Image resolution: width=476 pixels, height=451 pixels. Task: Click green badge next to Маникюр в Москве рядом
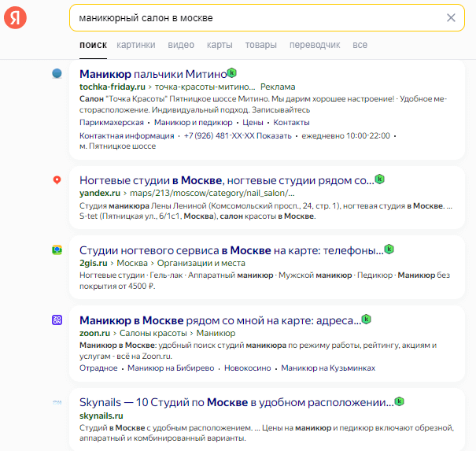pos(367,320)
